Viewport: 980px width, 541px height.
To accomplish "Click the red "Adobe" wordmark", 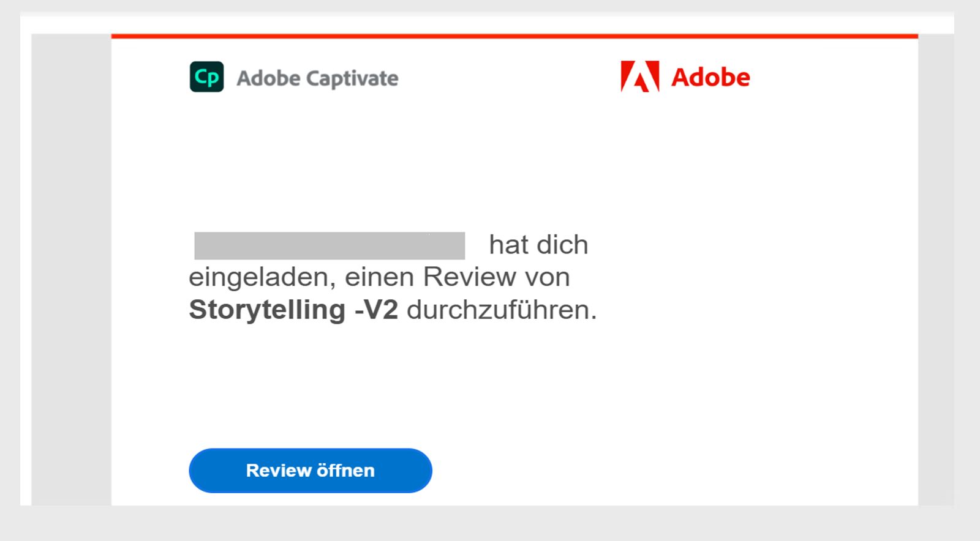I will (710, 78).
